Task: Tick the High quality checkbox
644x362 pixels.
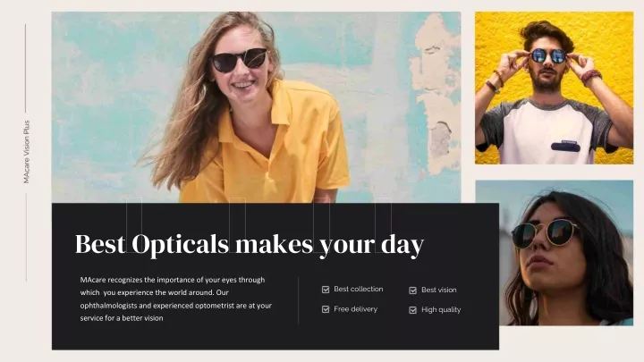Action: pyautogui.click(x=412, y=310)
